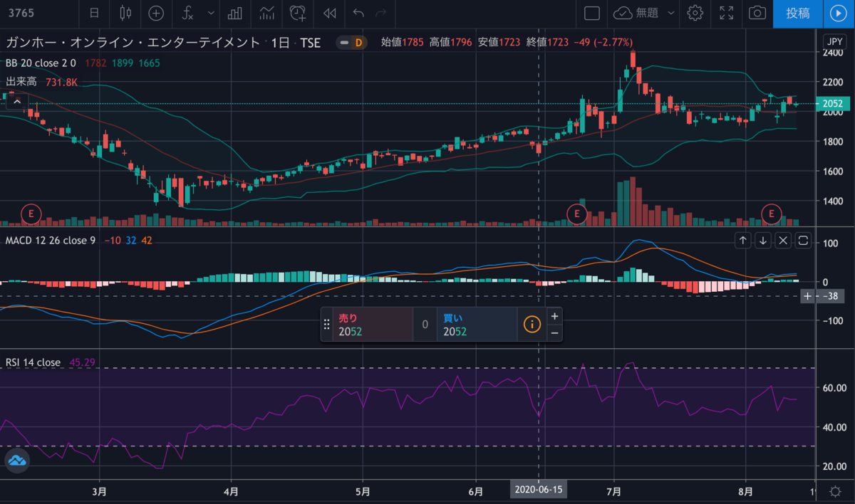The width and height of the screenshot is (855, 504).
Task: Open the financials bar-chart icon
Action: pyautogui.click(x=234, y=13)
